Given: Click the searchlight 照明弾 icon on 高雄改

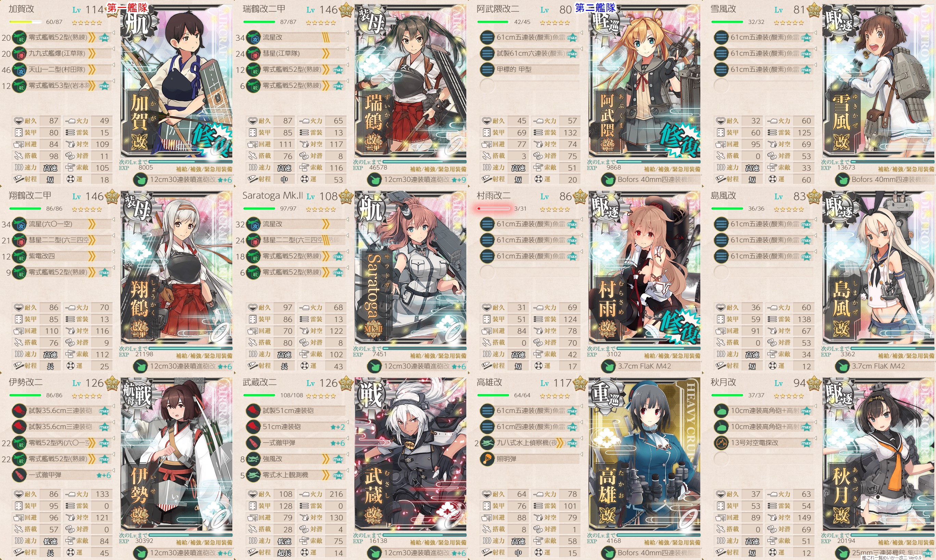Looking at the screenshot, I should point(487,459).
